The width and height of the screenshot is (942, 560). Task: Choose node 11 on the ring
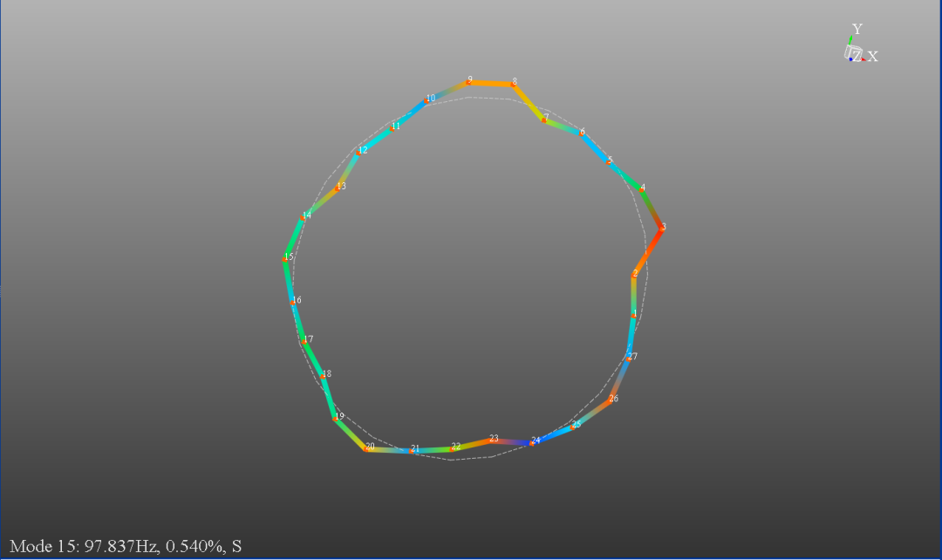pyautogui.click(x=392, y=128)
